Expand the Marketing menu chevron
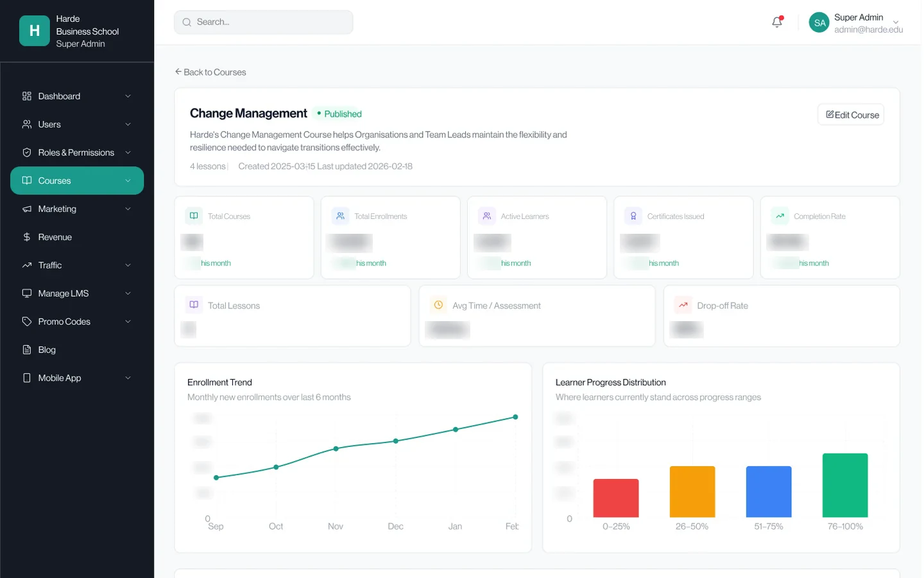Screen dimensions: 924x578 (x=128, y=209)
